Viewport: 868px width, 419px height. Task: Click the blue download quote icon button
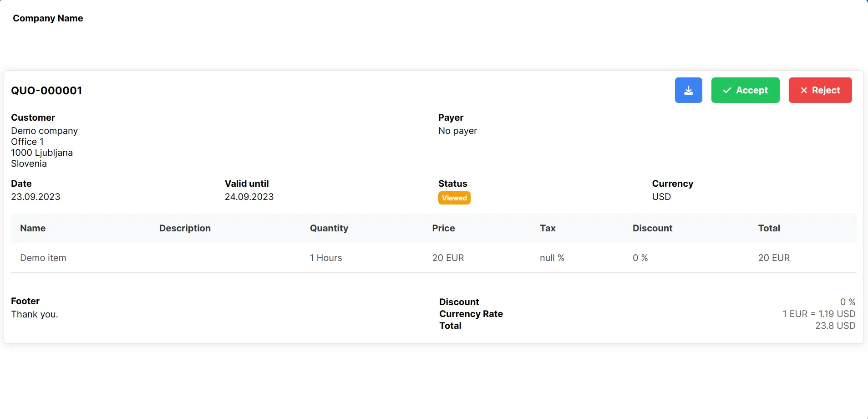[688, 90]
